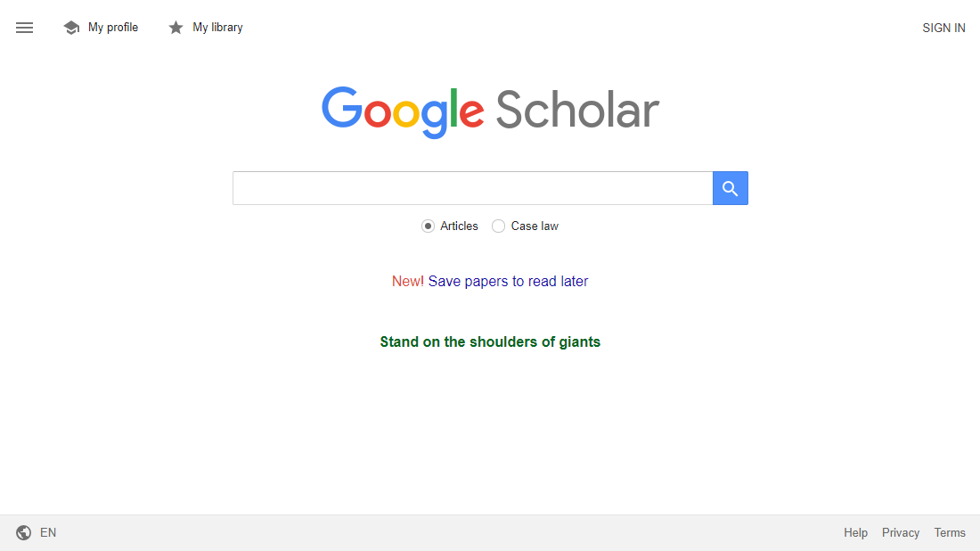This screenshot has height=551, width=980.
Task: Click the blue magnifying glass search button
Action: (730, 188)
